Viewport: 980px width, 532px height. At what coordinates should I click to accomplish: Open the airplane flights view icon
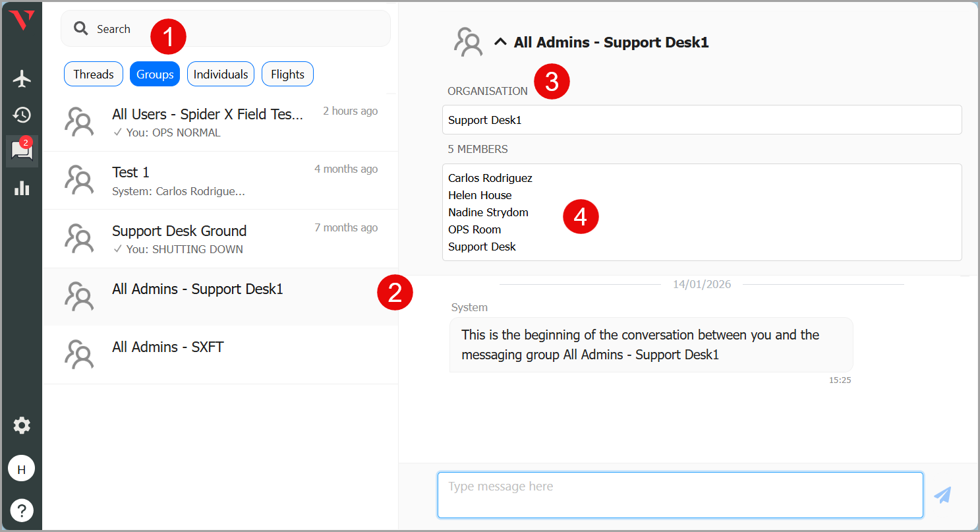(22, 78)
